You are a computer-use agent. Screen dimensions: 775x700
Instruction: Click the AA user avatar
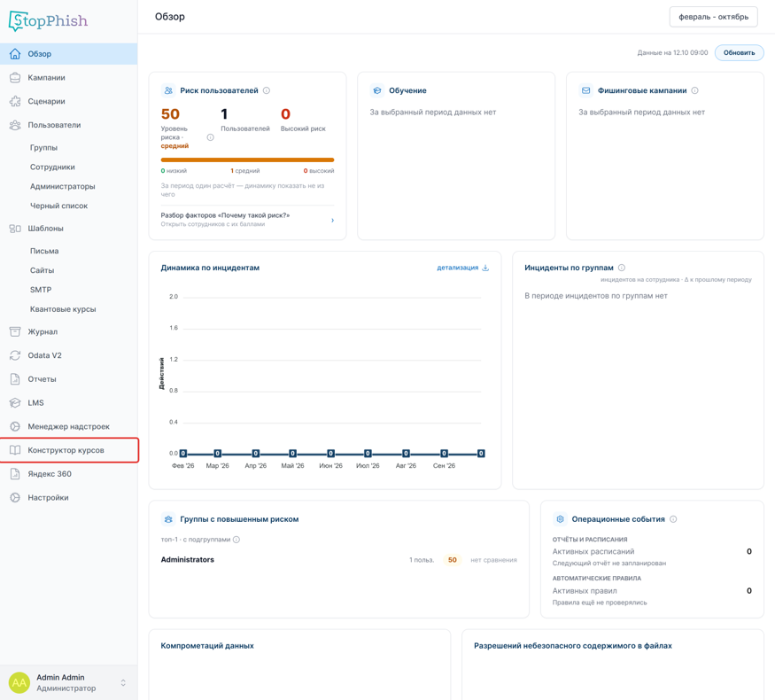[19, 682]
